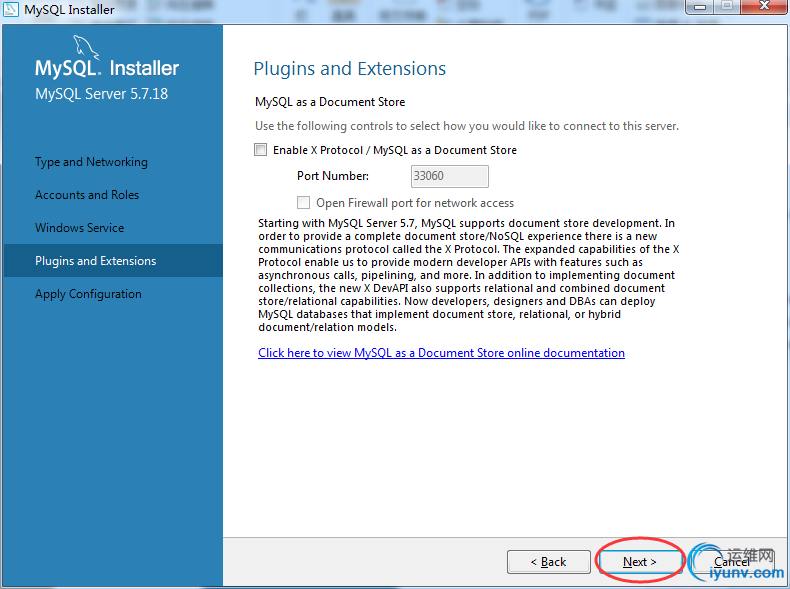Click the paragraph starting 'Starting with MySQL Server 5.7'
790x589 pixels.
(x=469, y=275)
